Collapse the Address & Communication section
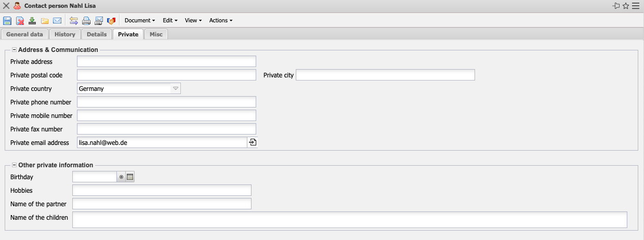 tap(14, 50)
